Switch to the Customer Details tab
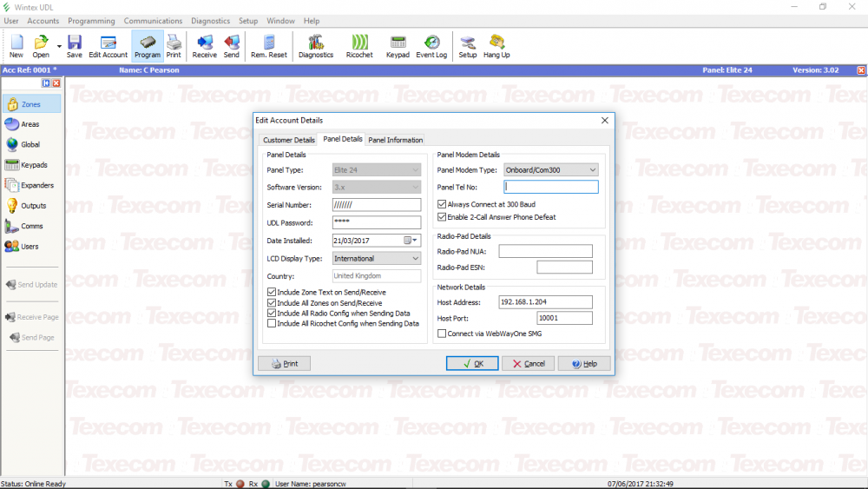 pos(289,140)
